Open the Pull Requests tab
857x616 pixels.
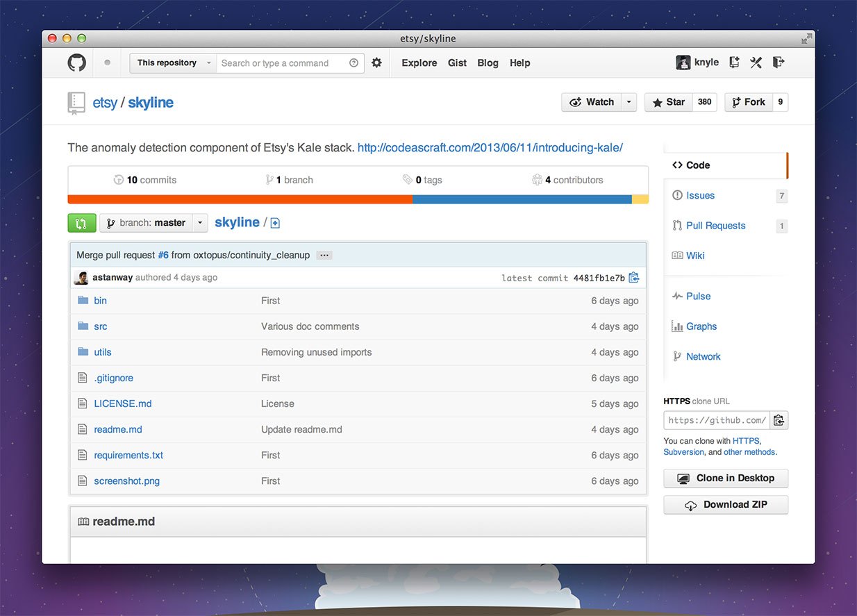pyautogui.click(x=715, y=226)
